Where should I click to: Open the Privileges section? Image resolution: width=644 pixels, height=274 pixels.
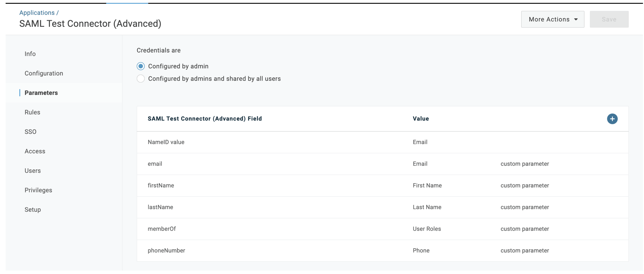tap(38, 190)
